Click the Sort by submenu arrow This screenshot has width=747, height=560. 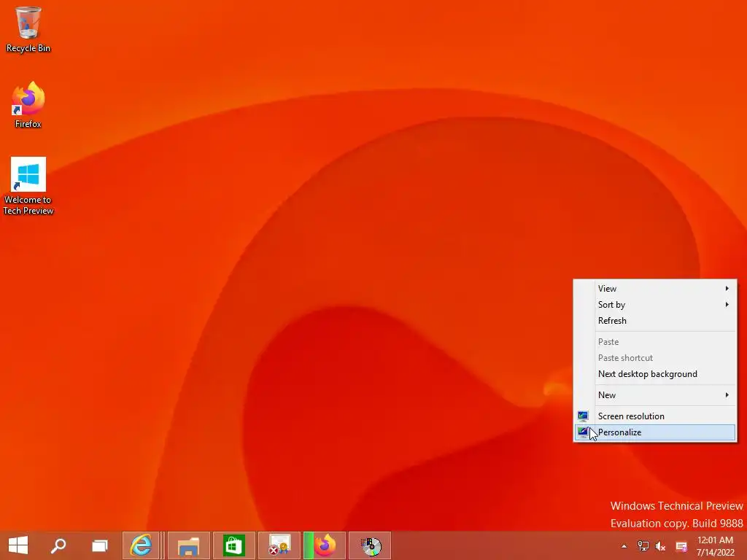click(x=727, y=305)
